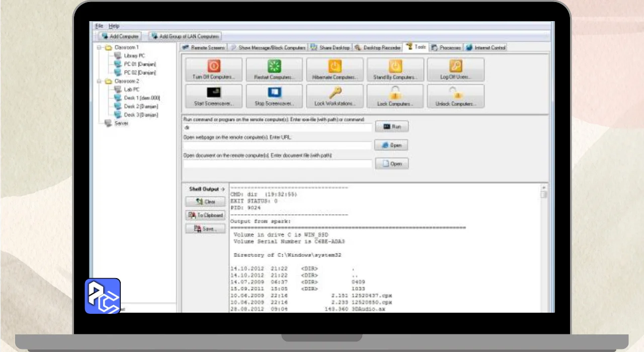Choose Stand By Computers
Screen dimensions: 644x352
[x=395, y=69]
